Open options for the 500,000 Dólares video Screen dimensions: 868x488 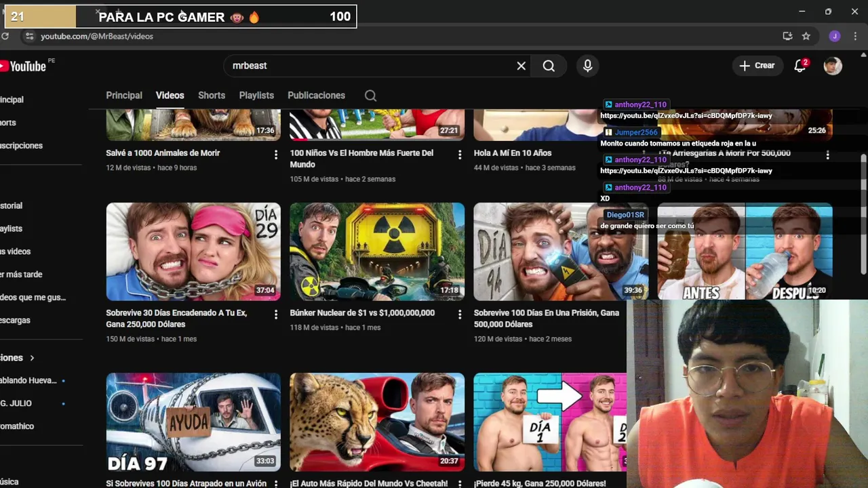(827, 155)
